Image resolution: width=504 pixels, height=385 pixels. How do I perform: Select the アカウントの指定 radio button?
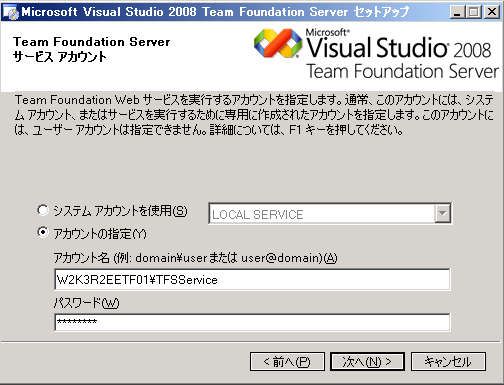(43, 232)
